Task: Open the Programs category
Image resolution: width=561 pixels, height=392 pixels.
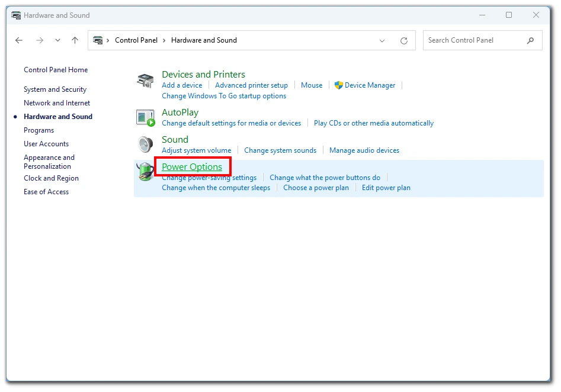Action: click(x=39, y=130)
